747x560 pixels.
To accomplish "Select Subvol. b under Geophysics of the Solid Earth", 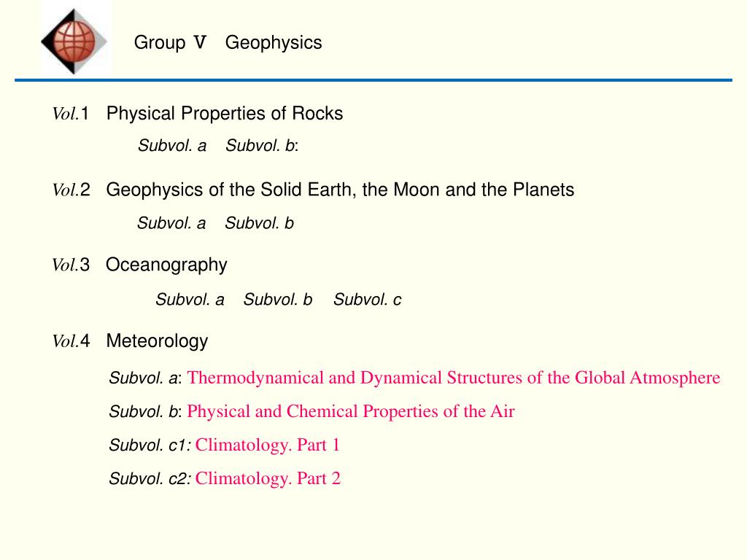I will pos(260,223).
